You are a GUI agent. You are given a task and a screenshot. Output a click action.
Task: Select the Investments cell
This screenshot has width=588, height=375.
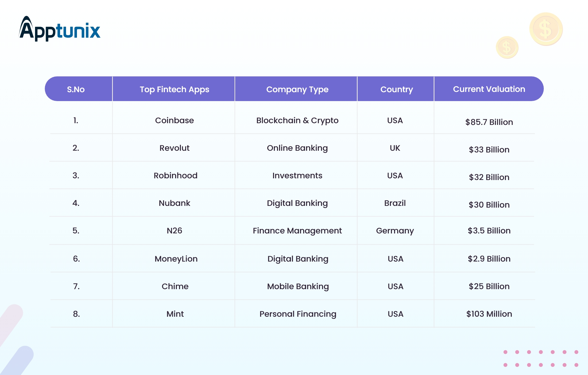[297, 175]
